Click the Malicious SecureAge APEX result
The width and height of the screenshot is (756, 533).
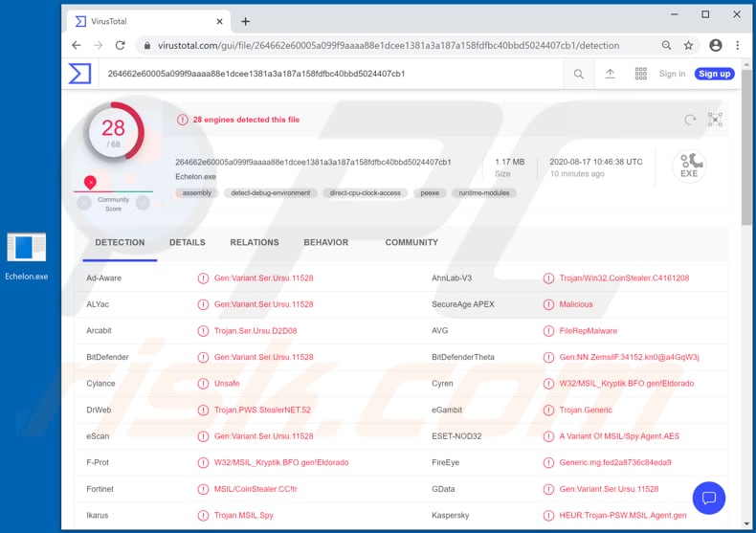pyautogui.click(x=576, y=304)
